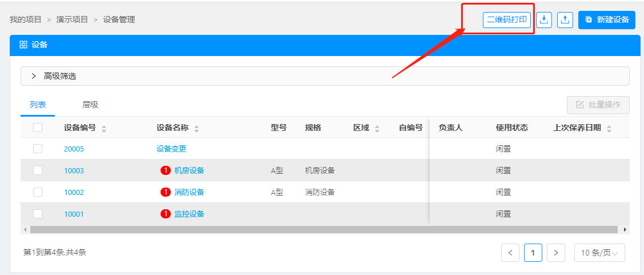Check the row for device 20005
The height and width of the screenshot is (275, 644).
point(38,149)
